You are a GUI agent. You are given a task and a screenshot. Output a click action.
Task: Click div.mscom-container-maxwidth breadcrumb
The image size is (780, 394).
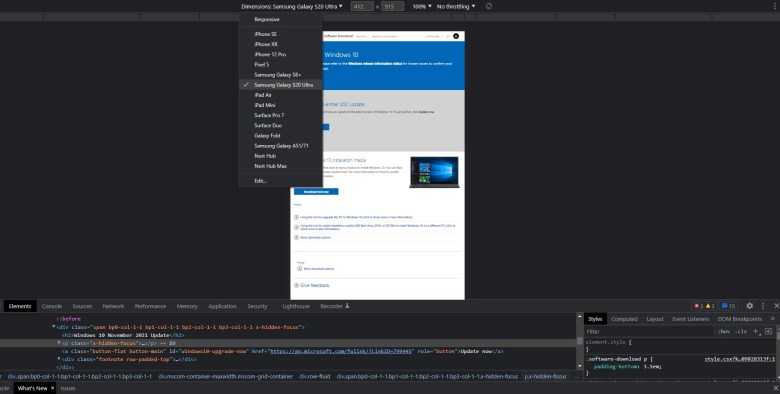pyautogui.click(x=226, y=377)
